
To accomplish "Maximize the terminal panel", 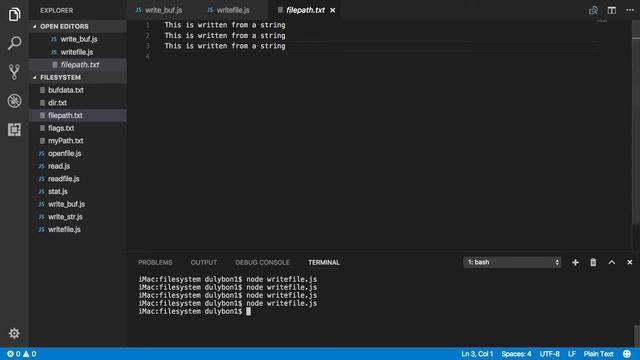I will click(x=611, y=262).
